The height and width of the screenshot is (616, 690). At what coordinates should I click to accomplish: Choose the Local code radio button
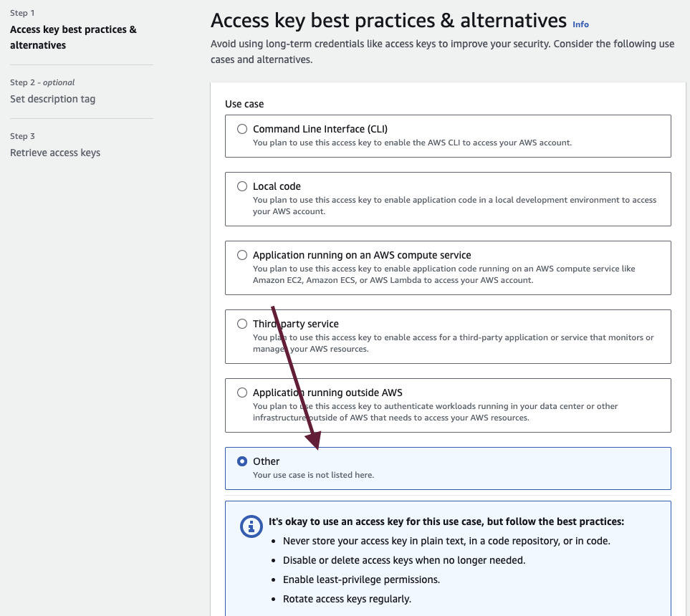pyautogui.click(x=242, y=186)
